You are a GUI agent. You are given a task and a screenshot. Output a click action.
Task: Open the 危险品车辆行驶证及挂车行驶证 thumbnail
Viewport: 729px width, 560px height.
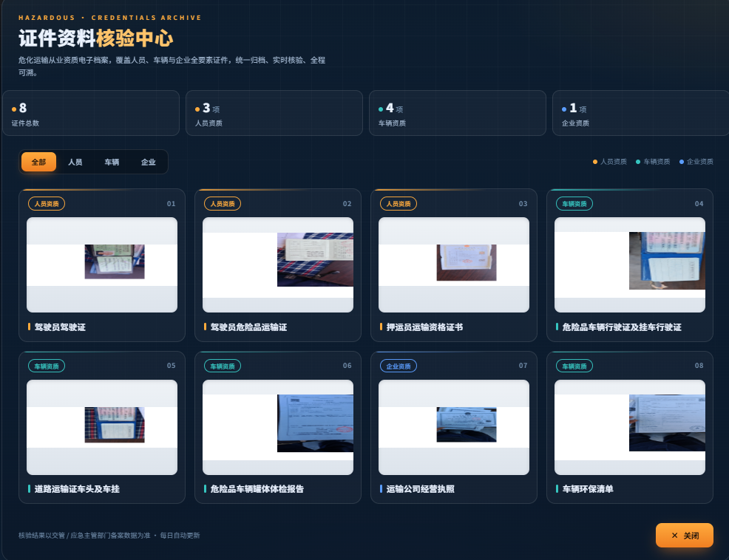pyautogui.click(x=630, y=265)
